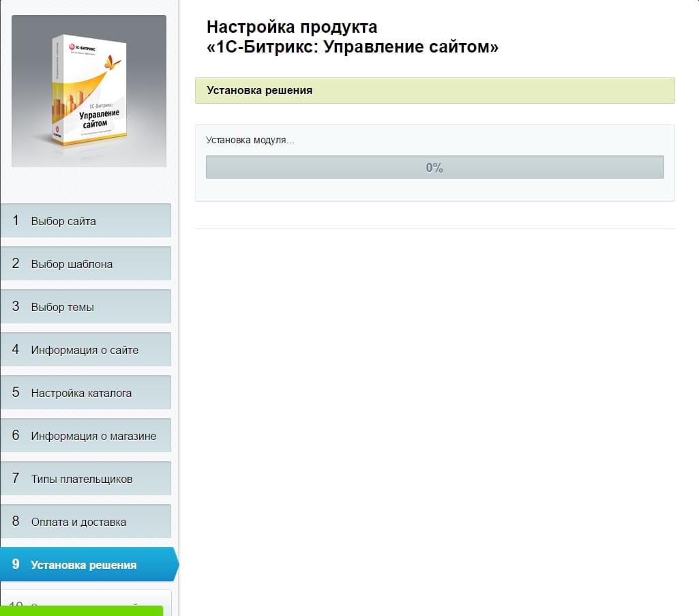Select step 3 Выбор темы
This screenshot has height=616, width=699.
(x=86, y=306)
